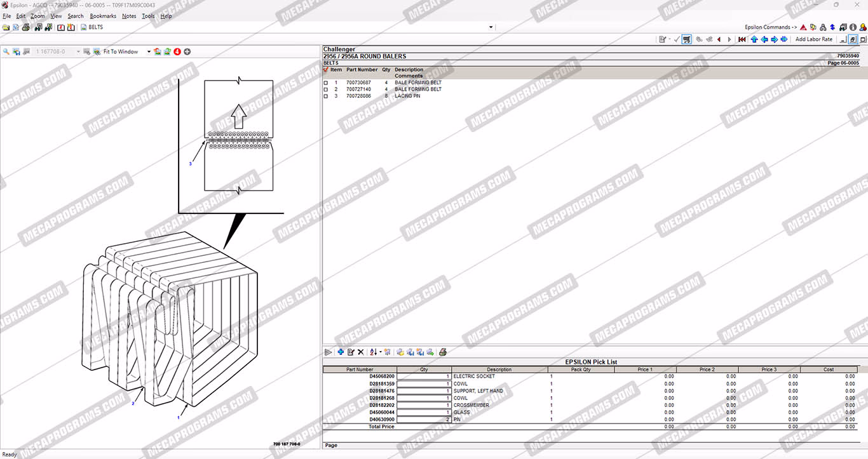Click the blue plus add icon in pick list toolbar
The height and width of the screenshot is (459, 868).
[341, 352]
